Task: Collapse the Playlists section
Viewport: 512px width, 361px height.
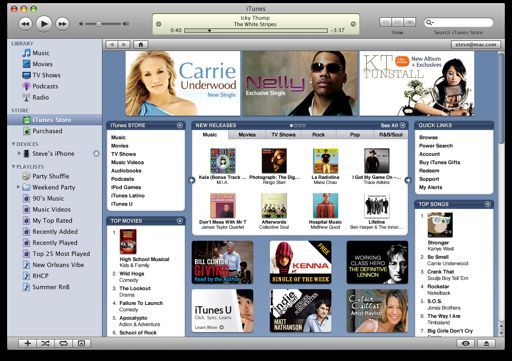Action: tap(13, 166)
